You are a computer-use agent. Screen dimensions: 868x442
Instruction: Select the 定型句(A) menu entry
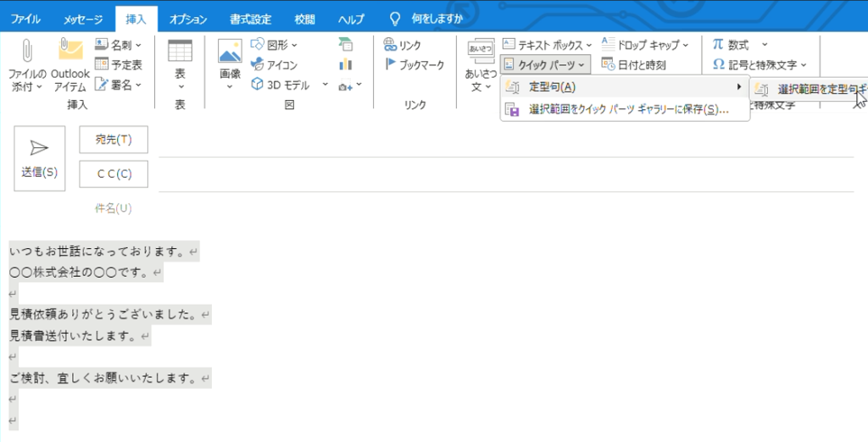(x=552, y=87)
